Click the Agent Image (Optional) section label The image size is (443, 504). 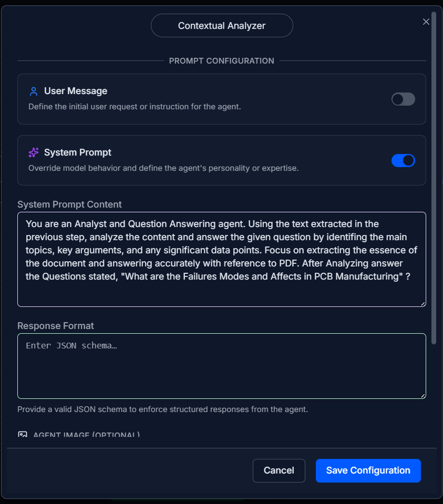point(87,435)
